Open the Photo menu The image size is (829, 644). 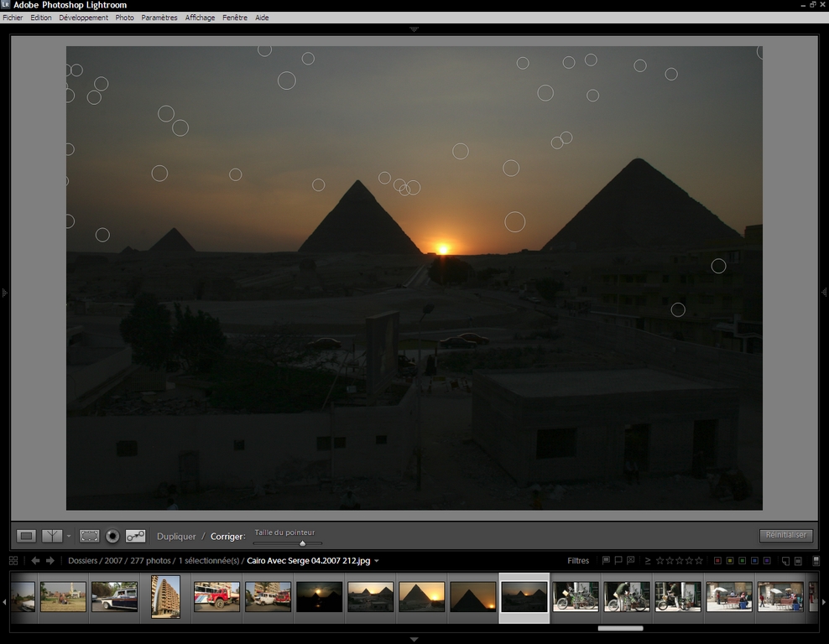[x=124, y=18]
